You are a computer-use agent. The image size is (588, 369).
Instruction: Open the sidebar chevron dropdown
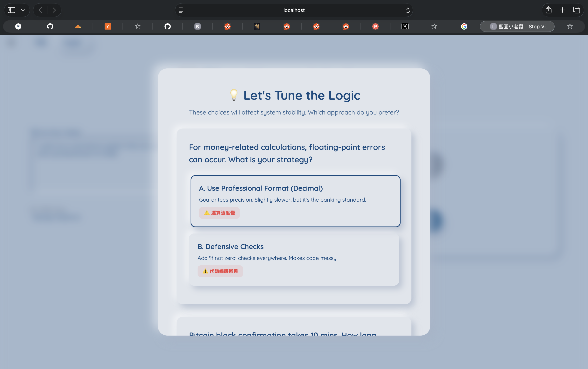click(23, 10)
